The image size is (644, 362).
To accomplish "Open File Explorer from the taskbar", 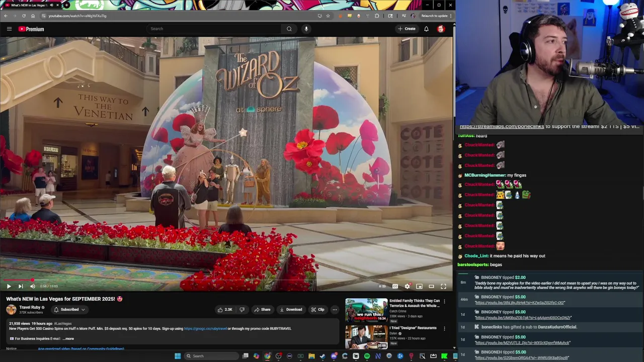I will pos(311,356).
